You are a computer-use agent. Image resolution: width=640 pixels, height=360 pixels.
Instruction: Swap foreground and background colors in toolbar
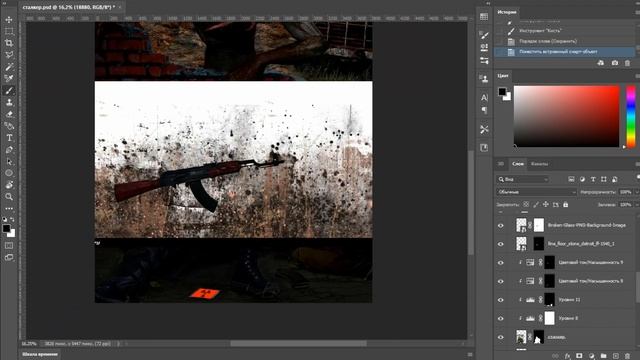click(12, 220)
